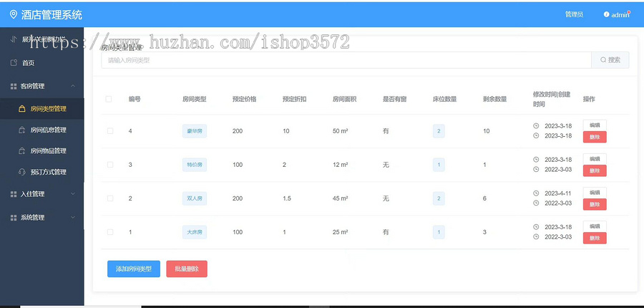Click the 2023-4-11 date
Image resolution: width=644 pixels, height=308 pixels.
pos(558,193)
